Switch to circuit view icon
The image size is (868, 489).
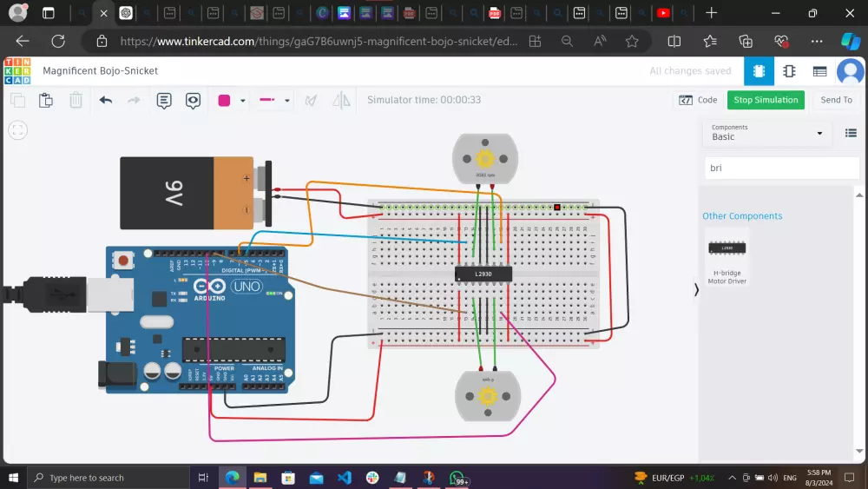(x=759, y=71)
